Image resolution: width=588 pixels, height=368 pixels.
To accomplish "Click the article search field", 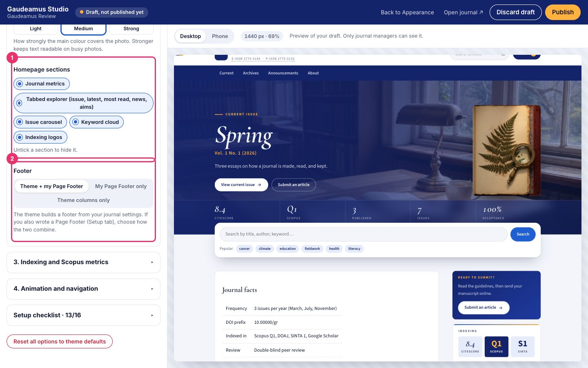I will click(x=363, y=234).
